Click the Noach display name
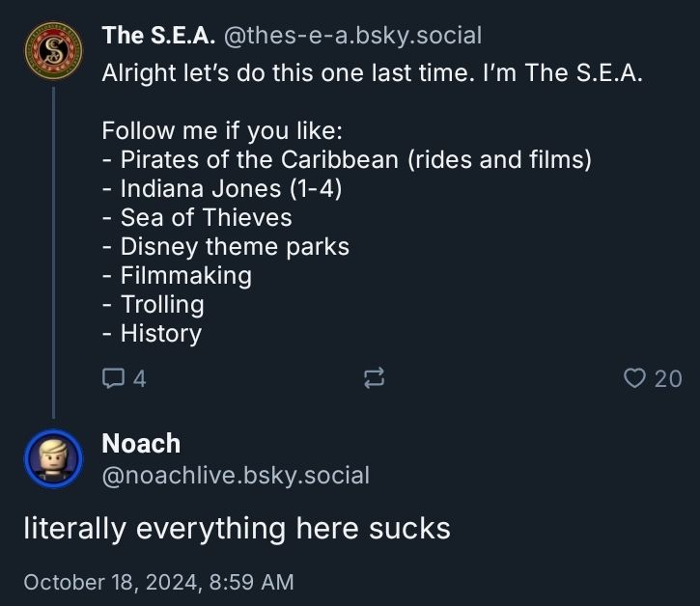The height and width of the screenshot is (606, 700). click(141, 444)
